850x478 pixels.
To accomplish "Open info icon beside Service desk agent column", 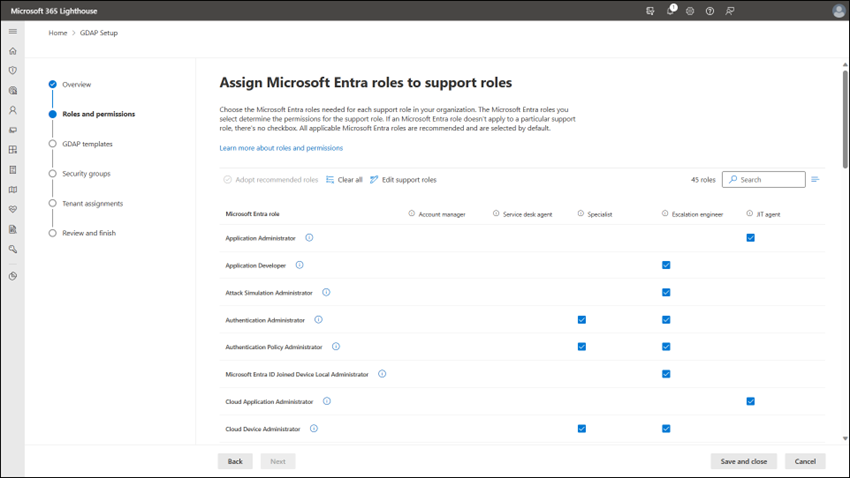I will click(495, 214).
